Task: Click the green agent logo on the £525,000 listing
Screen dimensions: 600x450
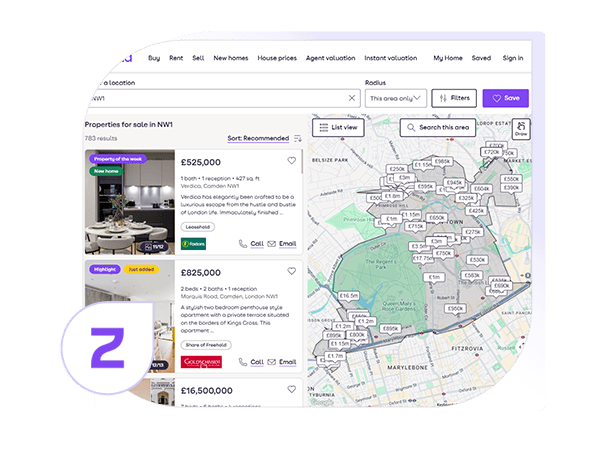Action: click(193, 244)
